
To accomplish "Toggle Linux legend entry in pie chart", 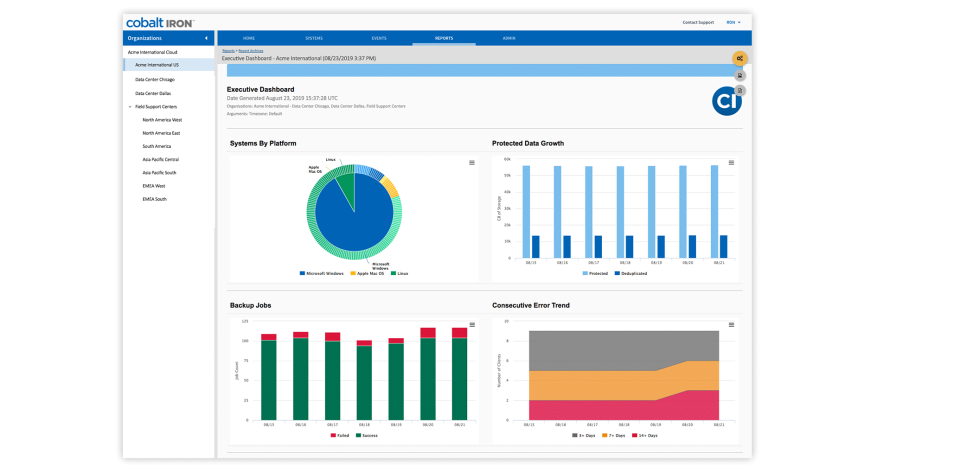I will pyautogui.click(x=399, y=273).
